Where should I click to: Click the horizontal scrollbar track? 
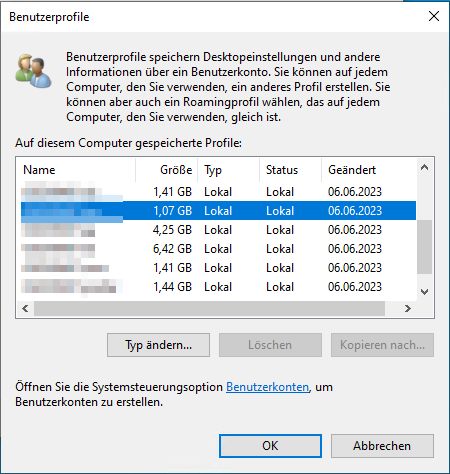click(x=209, y=309)
